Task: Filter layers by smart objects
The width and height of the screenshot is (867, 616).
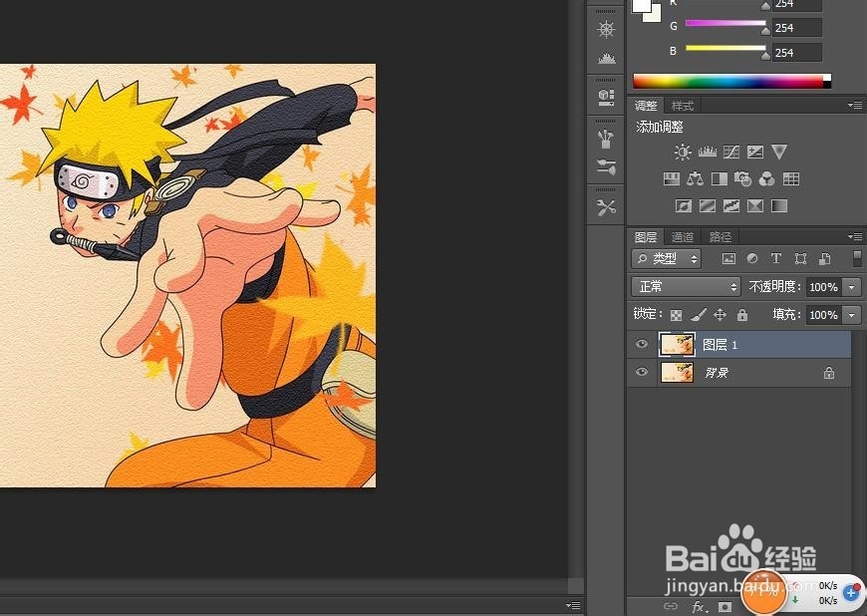Action: 824,258
